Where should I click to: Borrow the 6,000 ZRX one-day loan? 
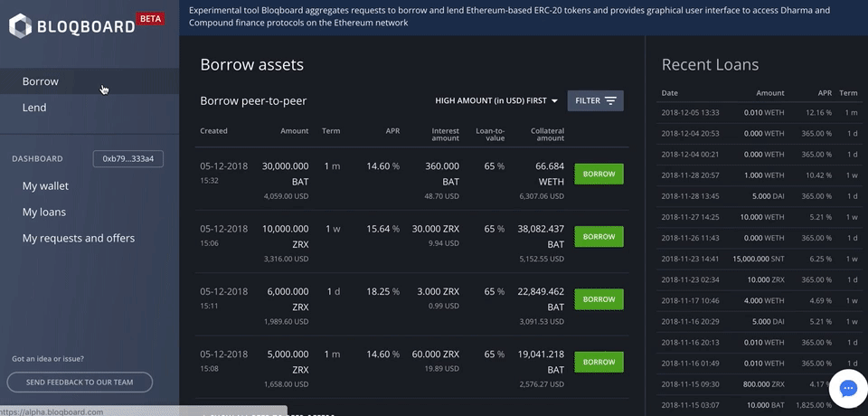(599, 299)
